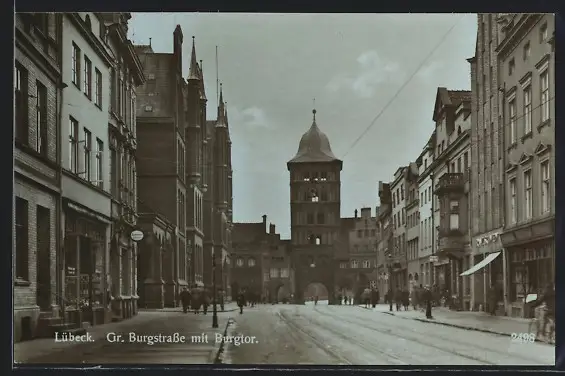This screenshot has width=565, height=376.
Task: Click the domed roof of the Burgtor tower
Action: click(314, 142)
